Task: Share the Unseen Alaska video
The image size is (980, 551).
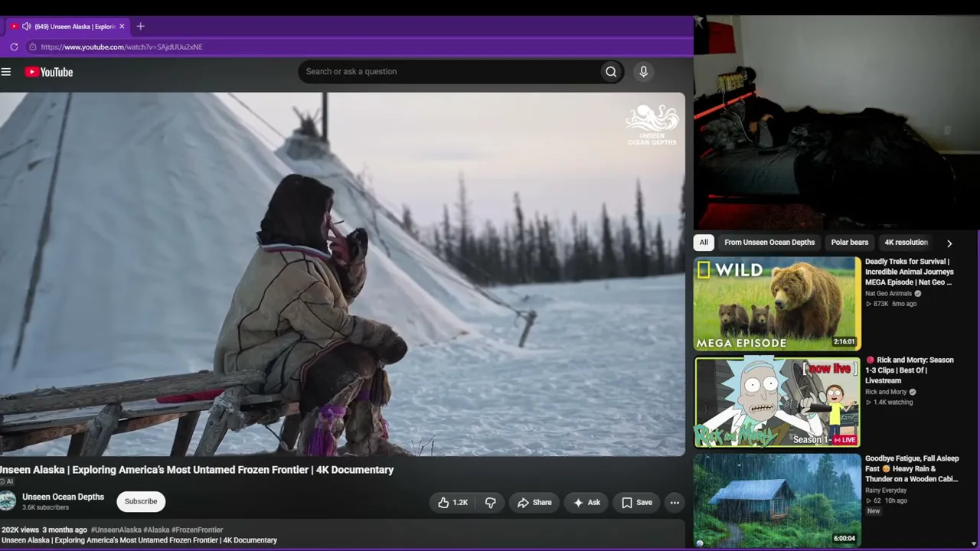Action: (x=534, y=503)
